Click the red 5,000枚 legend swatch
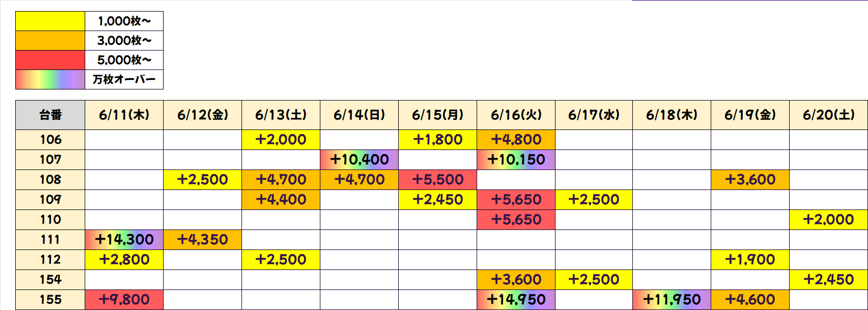 coord(50,60)
